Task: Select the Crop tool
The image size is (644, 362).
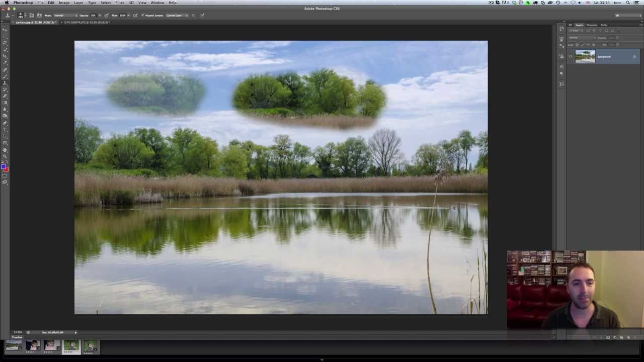Action: (x=5, y=56)
